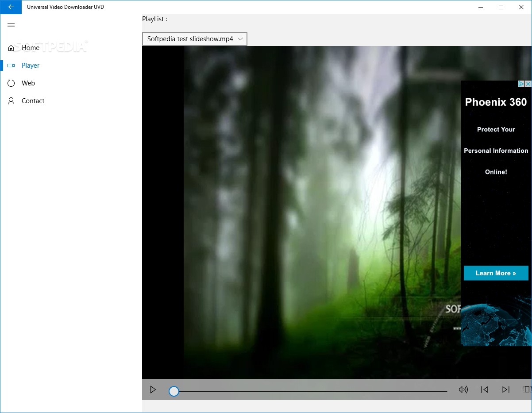Viewport: 532px width, 413px height.
Task: Click the AdChoices info icon
Action: (521, 84)
